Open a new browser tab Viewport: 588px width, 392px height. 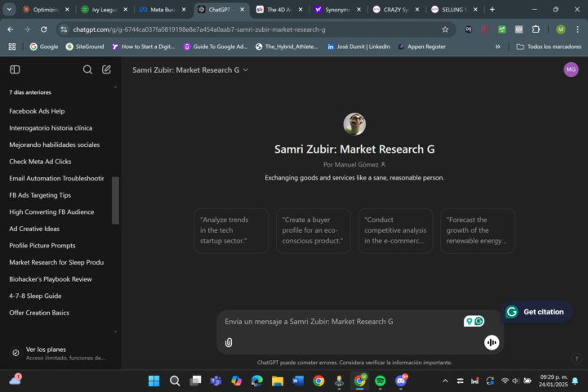[x=492, y=9]
